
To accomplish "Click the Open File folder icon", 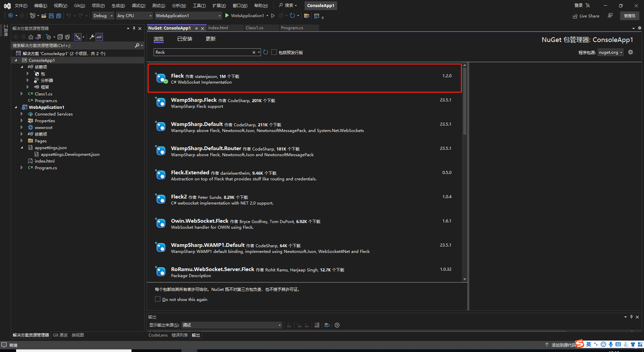I will pyautogui.click(x=44, y=16).
